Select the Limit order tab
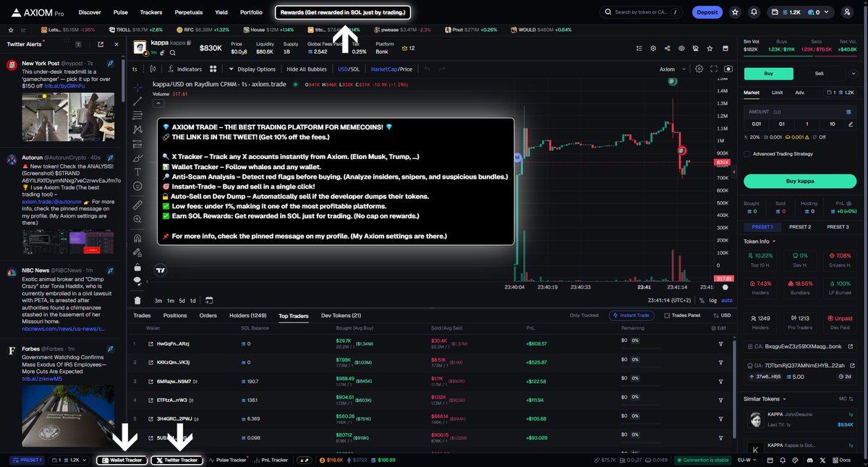 777,93
